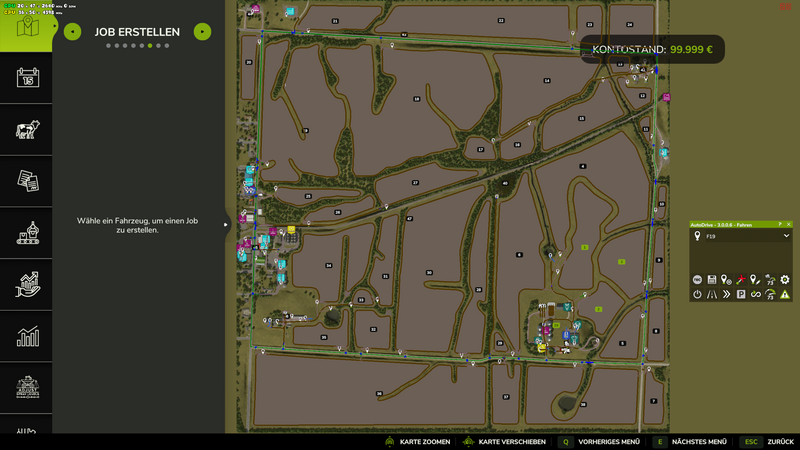This screenshot has width=800, height=450.
Task: Select the seventh page indicator dot
Action: 159,46
